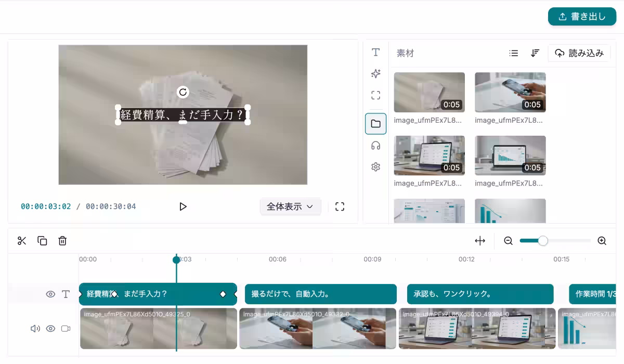
Task: Select the hand holding phone thumbnail
Action: tap(511, 93)
